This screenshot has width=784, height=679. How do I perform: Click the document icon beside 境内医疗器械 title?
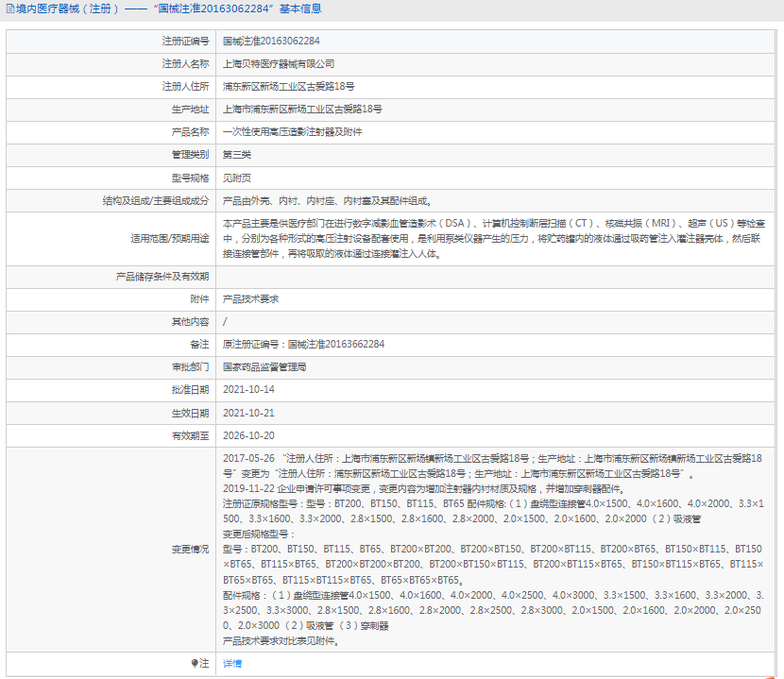pos(9,9)
